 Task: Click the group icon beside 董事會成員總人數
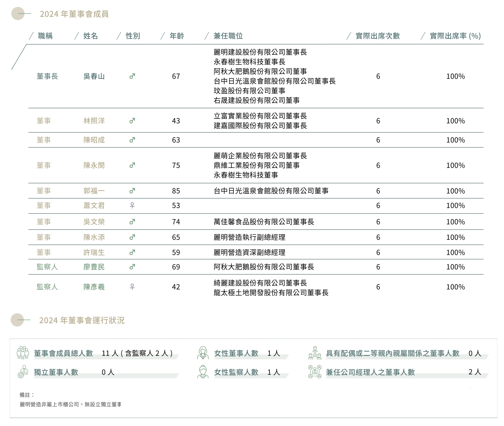tap(23, 353)
